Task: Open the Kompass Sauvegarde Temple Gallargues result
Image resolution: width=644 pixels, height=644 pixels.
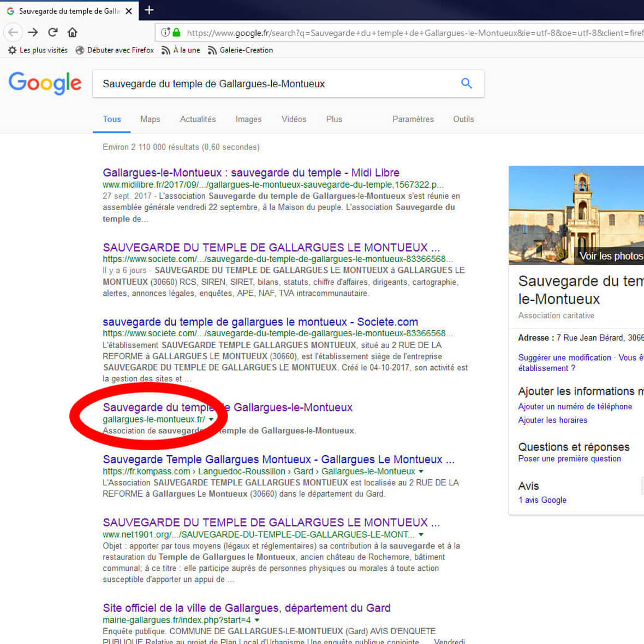Action: coord(278,459)
